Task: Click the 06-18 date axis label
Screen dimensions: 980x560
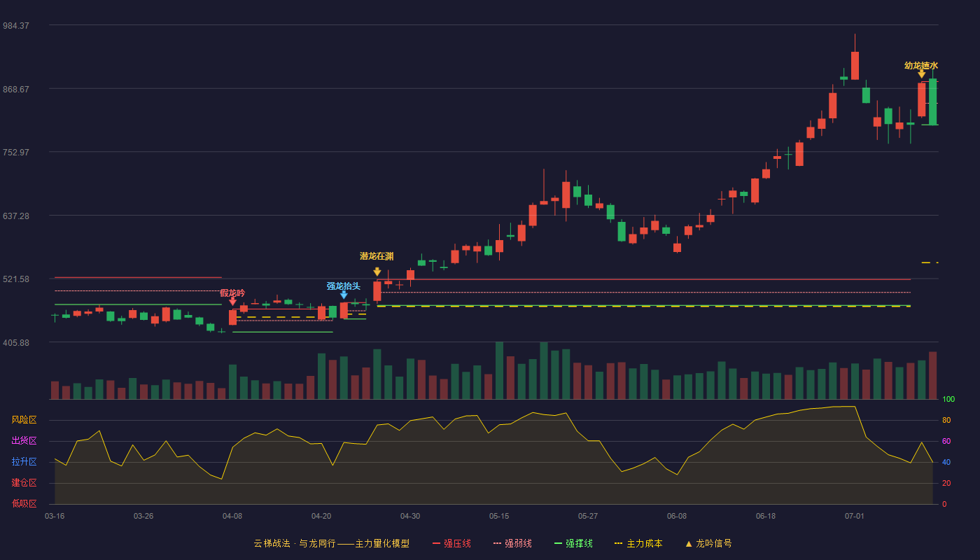Action: coord(766,516)
